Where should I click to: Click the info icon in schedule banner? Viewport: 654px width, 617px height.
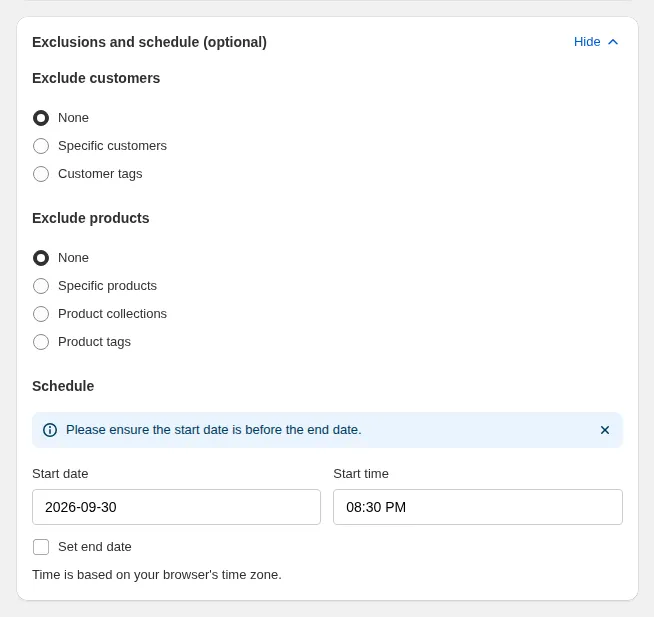[x=50, y=430]
